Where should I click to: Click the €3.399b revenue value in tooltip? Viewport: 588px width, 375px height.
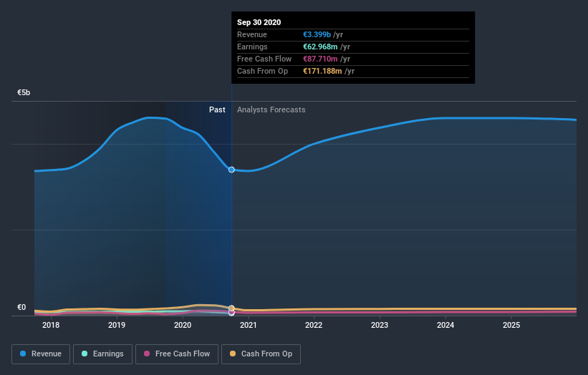pyautogui.click(x=317, y=34)
